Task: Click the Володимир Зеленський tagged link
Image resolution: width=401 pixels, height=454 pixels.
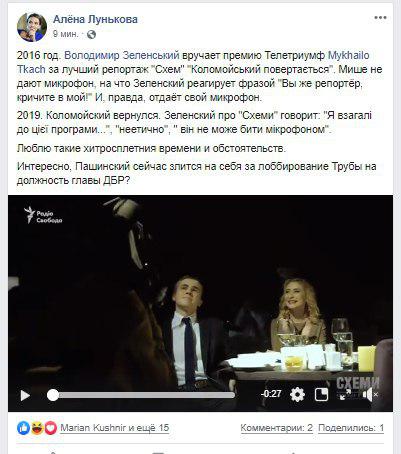Action: (122, 55)
